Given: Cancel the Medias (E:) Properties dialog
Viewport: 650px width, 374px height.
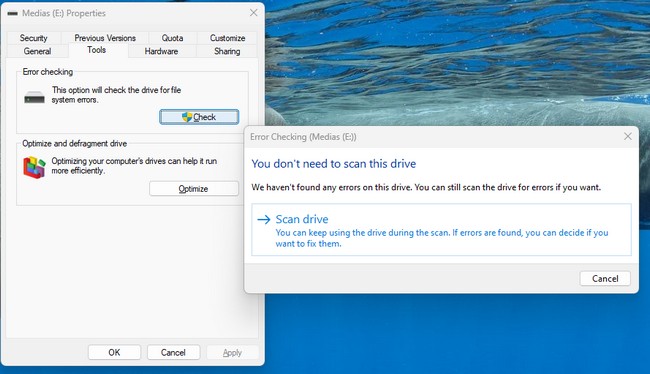Looking at the screenshot, I should coord(173,352).
